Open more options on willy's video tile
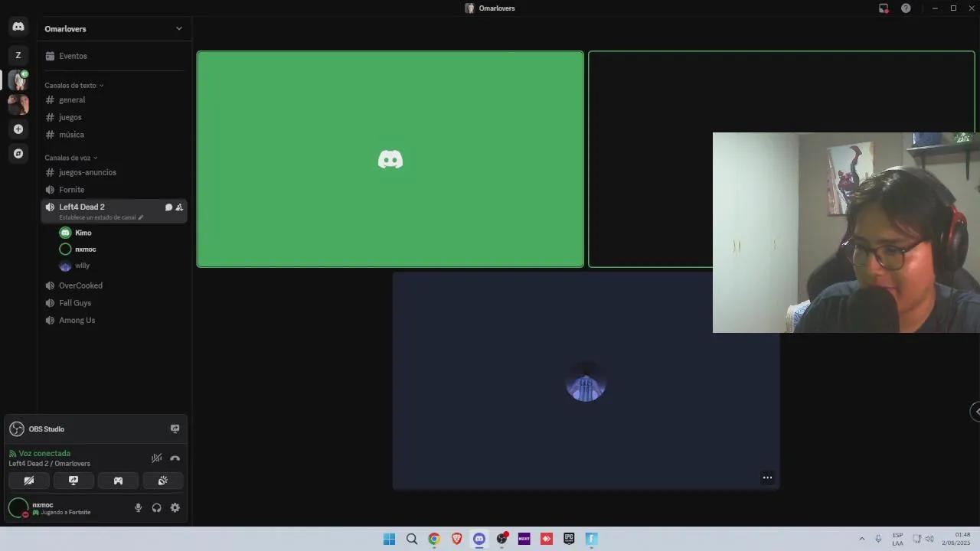980x551 pixels. (767, 478)
